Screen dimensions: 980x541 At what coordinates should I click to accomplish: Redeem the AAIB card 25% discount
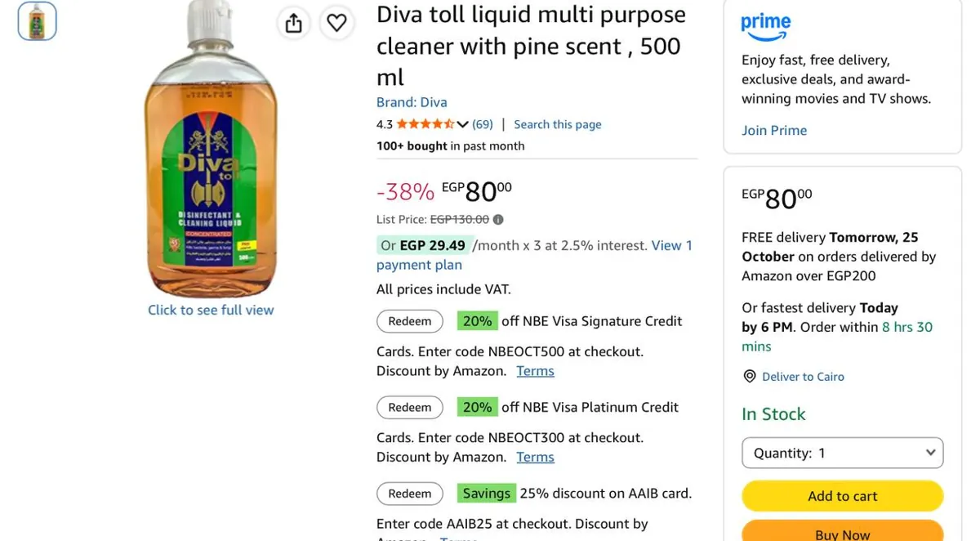pyautogui.click(x=410, y=494)
